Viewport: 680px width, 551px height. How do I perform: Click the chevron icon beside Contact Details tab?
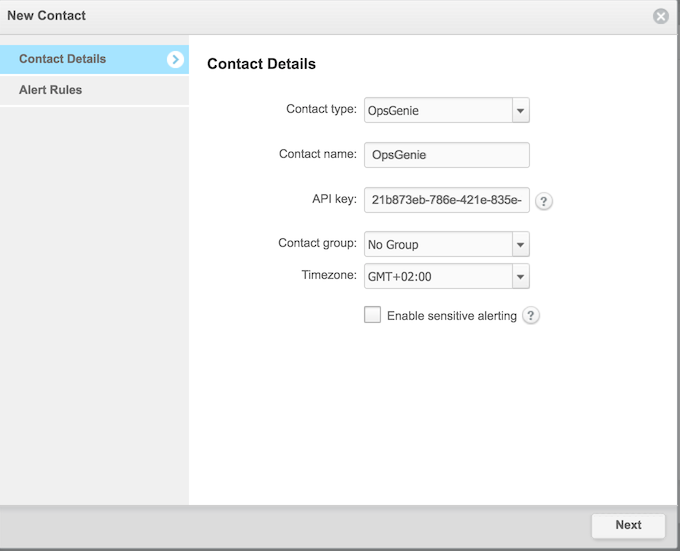(175, 59)
